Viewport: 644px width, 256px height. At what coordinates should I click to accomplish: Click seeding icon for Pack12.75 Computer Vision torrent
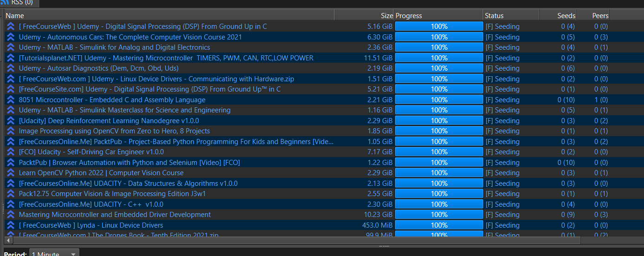[11, 194]
